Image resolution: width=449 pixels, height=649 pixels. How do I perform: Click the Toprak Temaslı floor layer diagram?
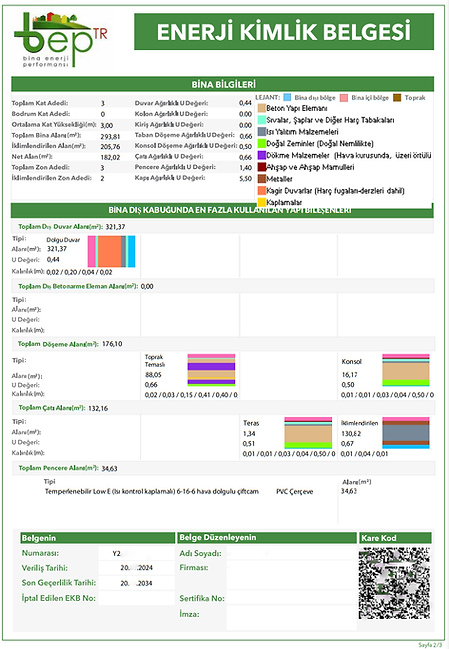[211, 370]
